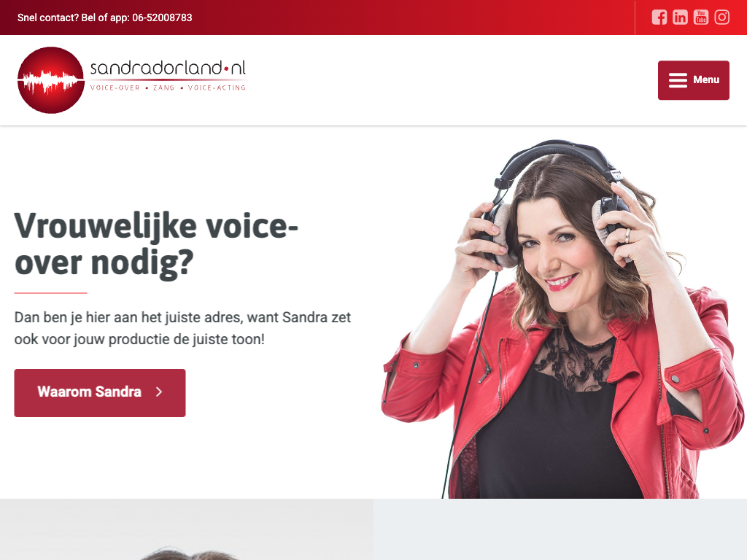Click the partially visible photo at bottom left
This screenshot has width=747, height=560.
(x=187, y=529)
